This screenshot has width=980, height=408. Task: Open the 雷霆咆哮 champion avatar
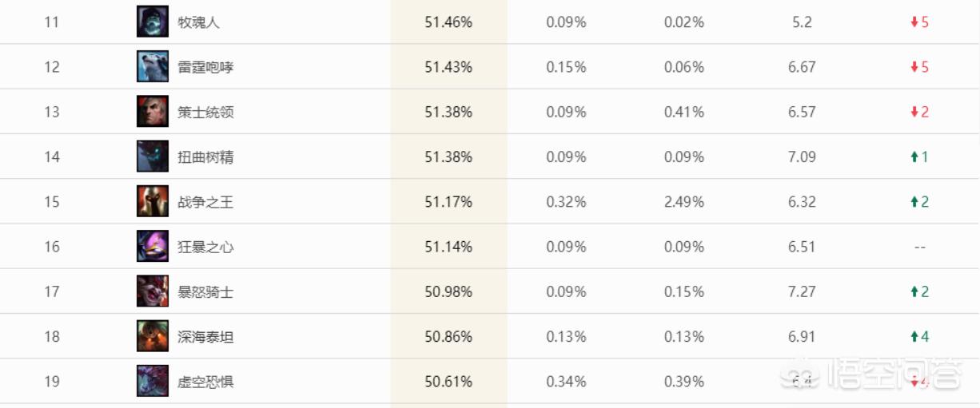coord(153,66)
